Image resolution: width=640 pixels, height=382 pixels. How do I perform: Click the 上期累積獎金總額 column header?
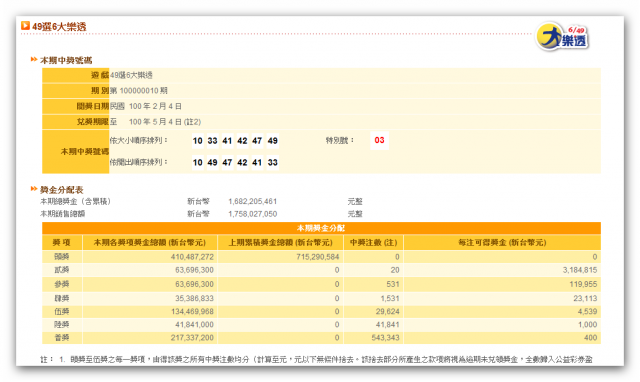[x=280, y=243]
